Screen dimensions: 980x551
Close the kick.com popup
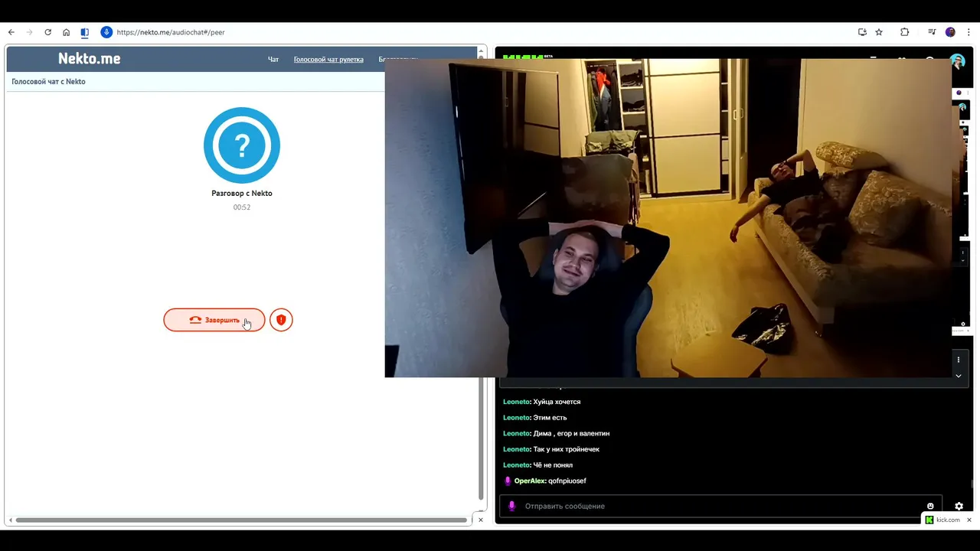click(x=969, y=520)
